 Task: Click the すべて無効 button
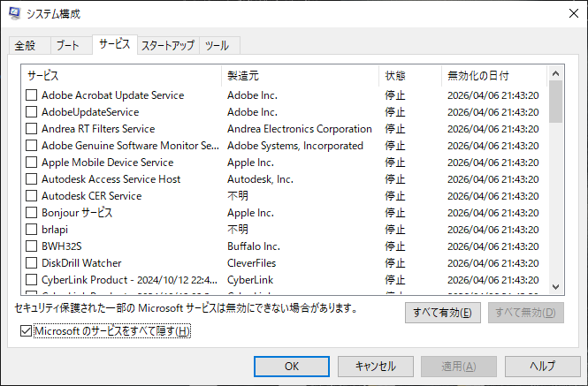point(526,313)
